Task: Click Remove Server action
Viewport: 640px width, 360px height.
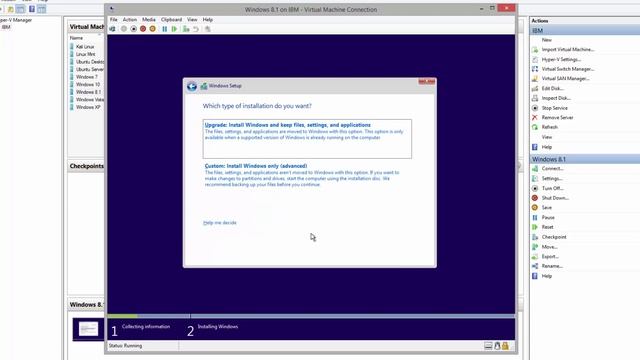Action: (x=557, y=118)
